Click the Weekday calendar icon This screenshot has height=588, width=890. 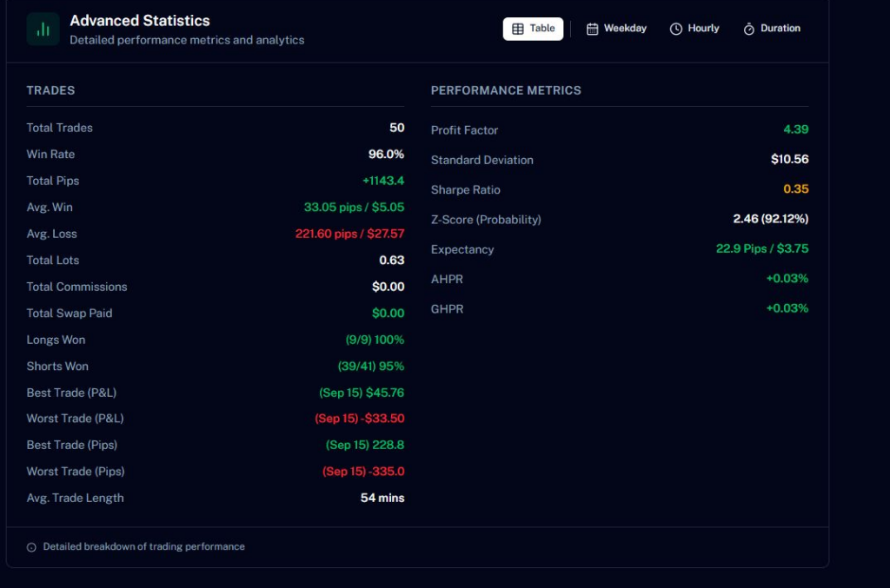pos(592,29)
